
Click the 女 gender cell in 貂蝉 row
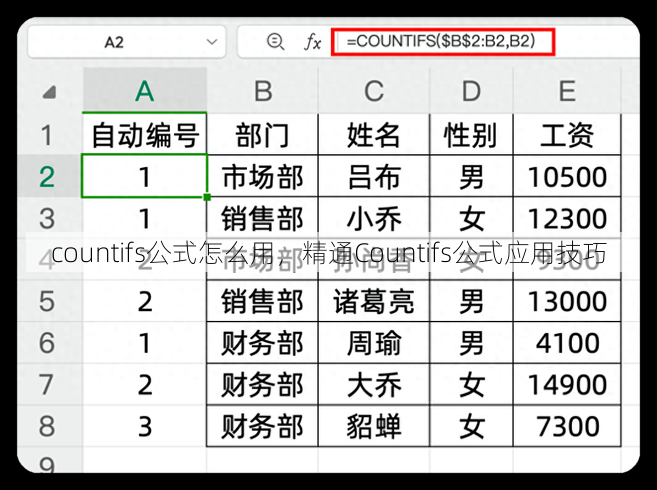tap(471, 425)
